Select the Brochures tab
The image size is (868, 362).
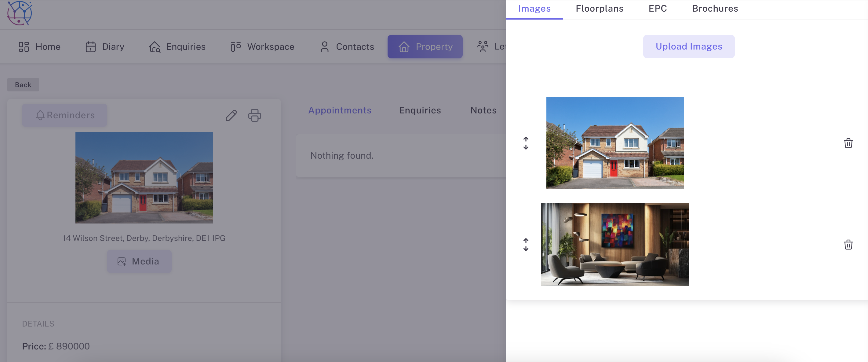click(x=715, y=9)
